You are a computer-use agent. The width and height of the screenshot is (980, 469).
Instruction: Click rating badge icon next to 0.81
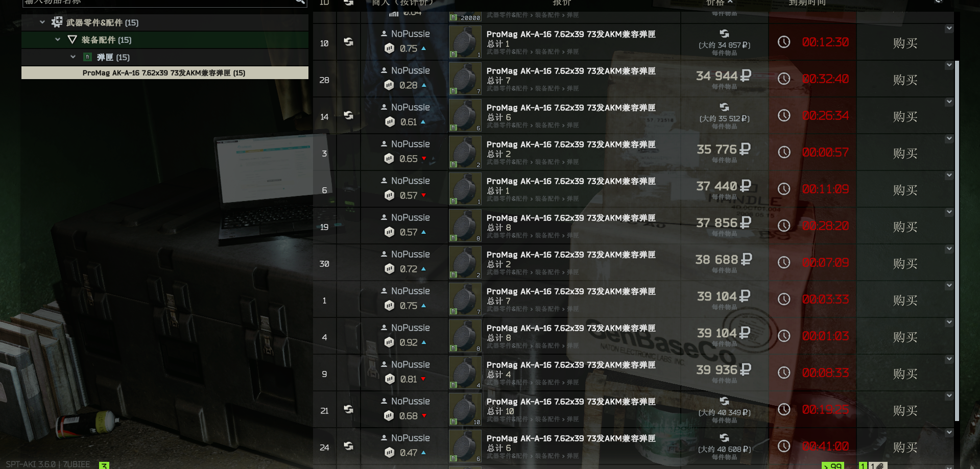tap(390, 379)
